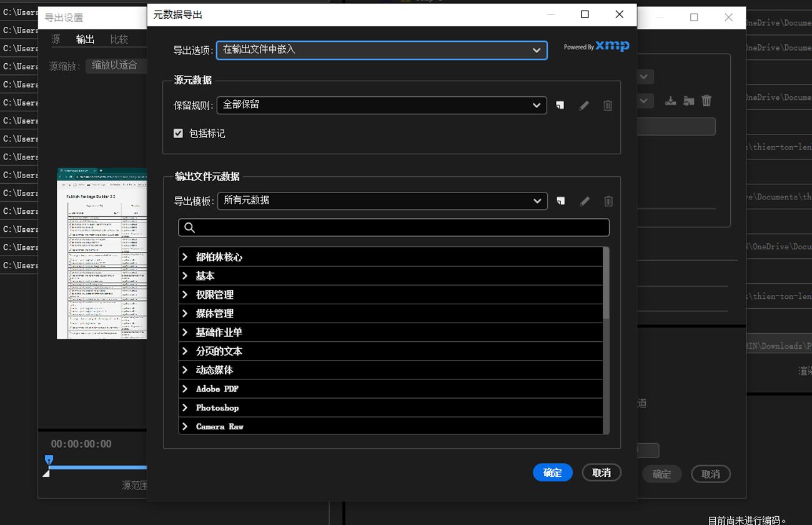Expand the 分页的文本 metadata group
The height and width of the screenshot is (525, 812).
pos(185,351)
